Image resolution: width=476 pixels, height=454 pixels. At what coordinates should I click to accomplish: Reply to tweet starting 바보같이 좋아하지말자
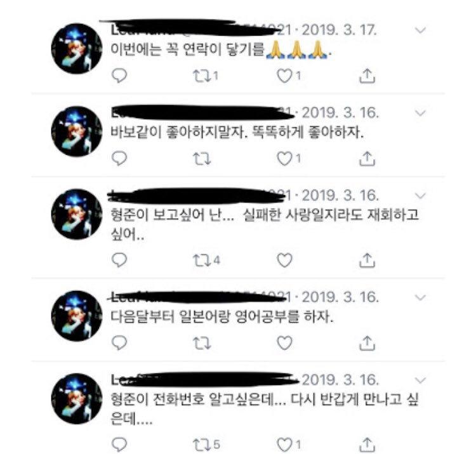[119, 159]
